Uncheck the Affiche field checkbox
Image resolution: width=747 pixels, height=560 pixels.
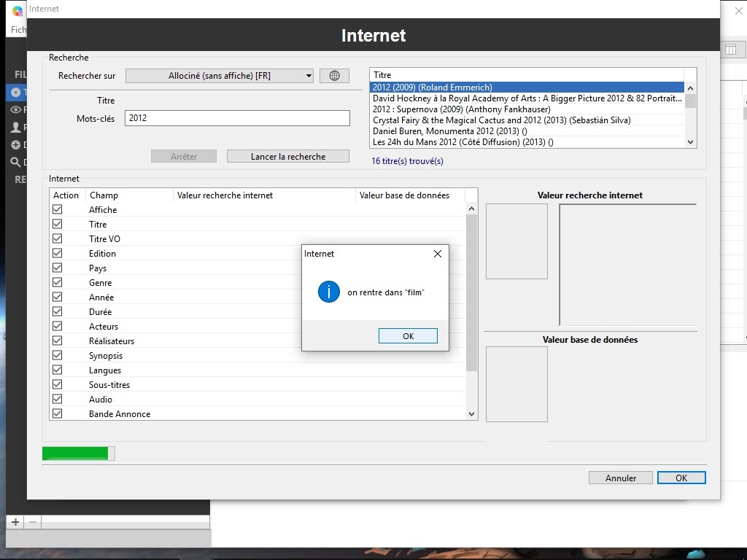point(57,209)
